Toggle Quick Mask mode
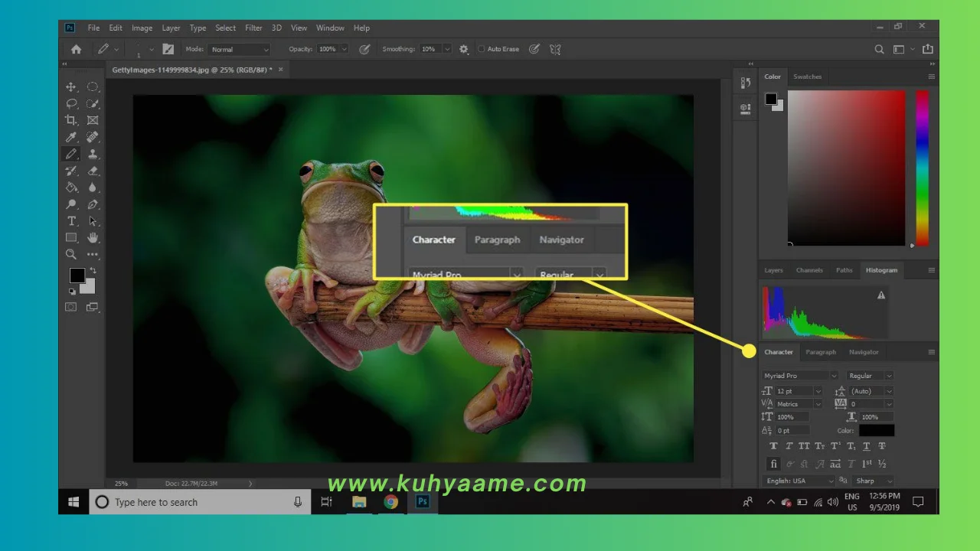The height and width of the screenshot is (551, 980). 71,307
